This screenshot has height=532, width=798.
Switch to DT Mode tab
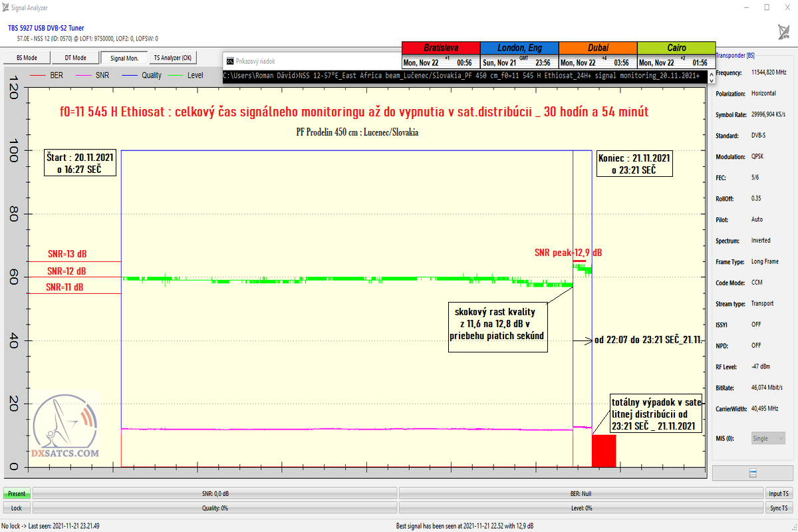[x=75, y=58]
